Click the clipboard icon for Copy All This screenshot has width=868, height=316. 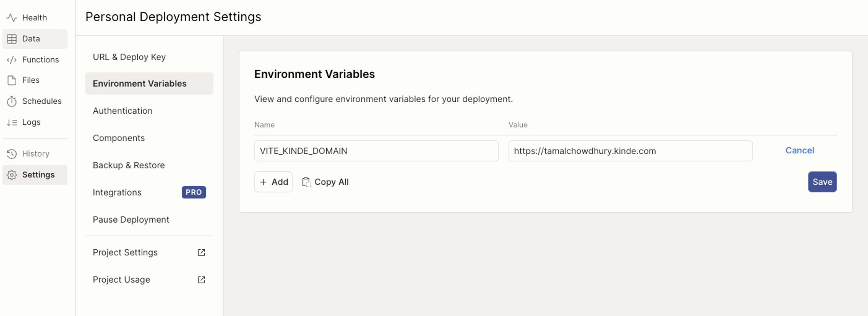coord(306,182)
